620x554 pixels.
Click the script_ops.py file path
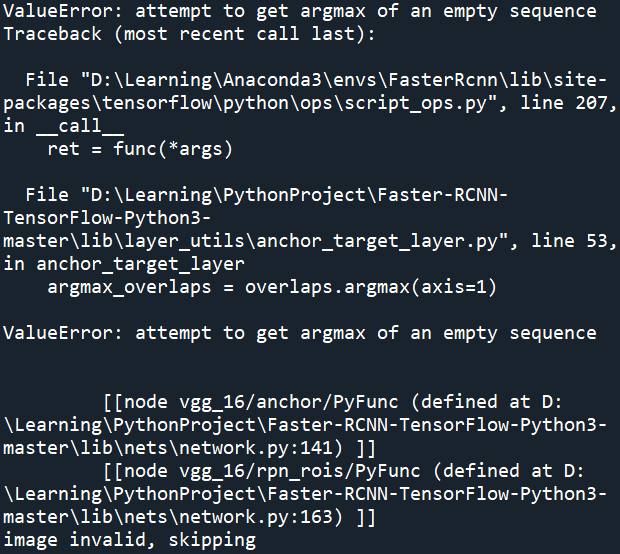tap(304, 92)
